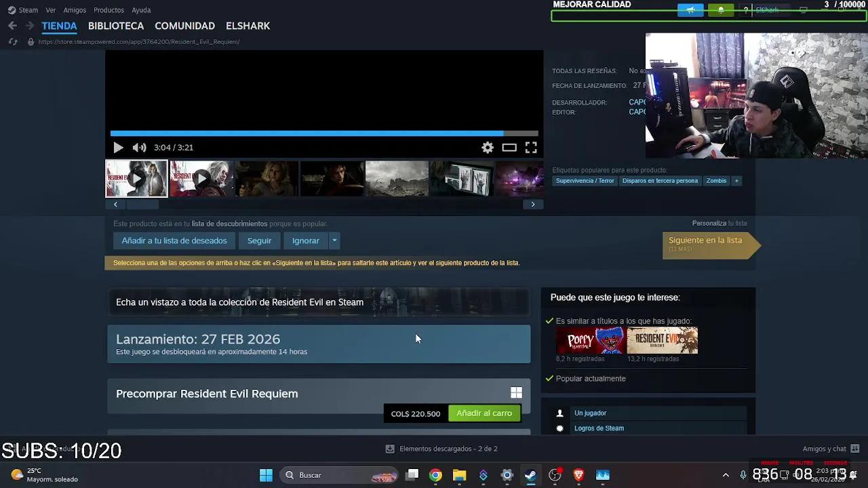
Task: Select the second trailer thumbnail
Action: point(201,178)
